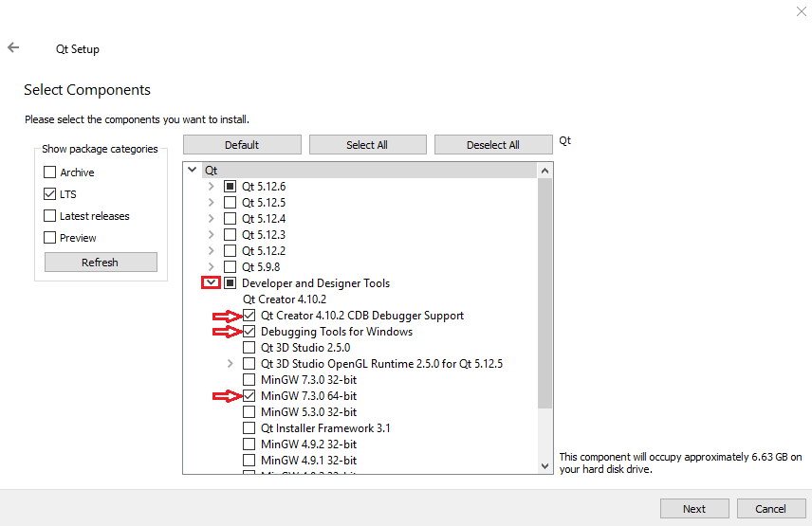Image resolution: width=812 pixels, height=526 pixels.
Task: Check Qt Installer Framework 3.1 checkbox
Action: pyautogui.click(x=249, y=428)
